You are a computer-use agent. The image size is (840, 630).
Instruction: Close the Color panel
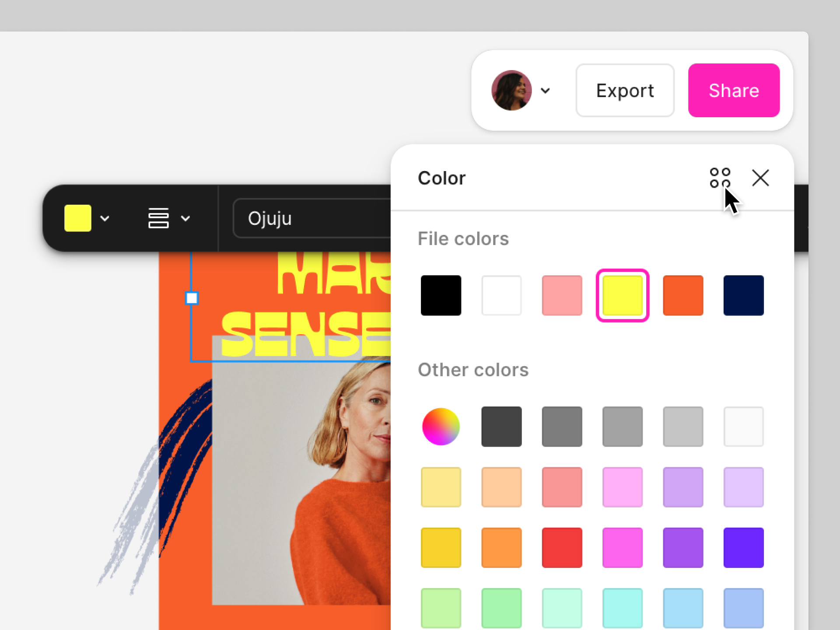[760, 178]
